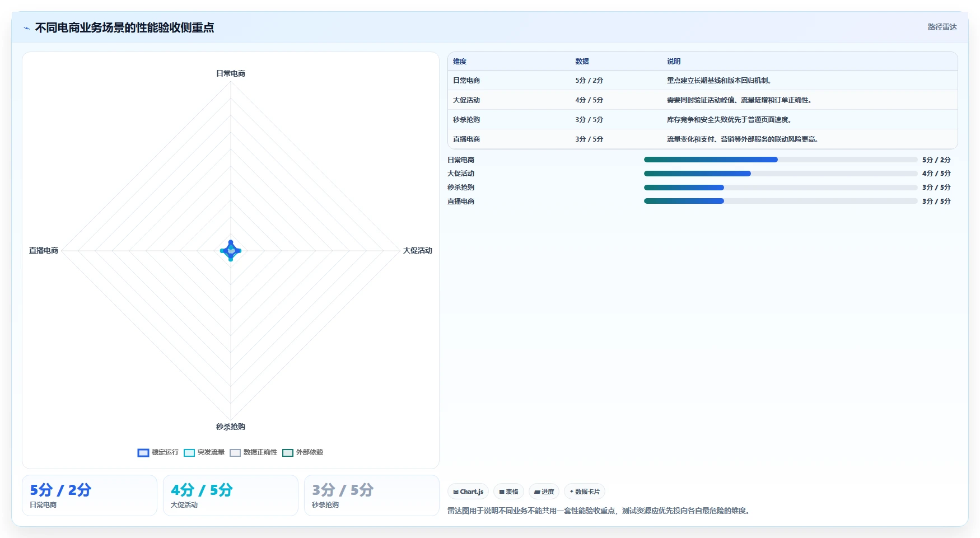
Task: Click the 日常电商 radar axis label
Action: pyautogui.click(x=231, y=73)
